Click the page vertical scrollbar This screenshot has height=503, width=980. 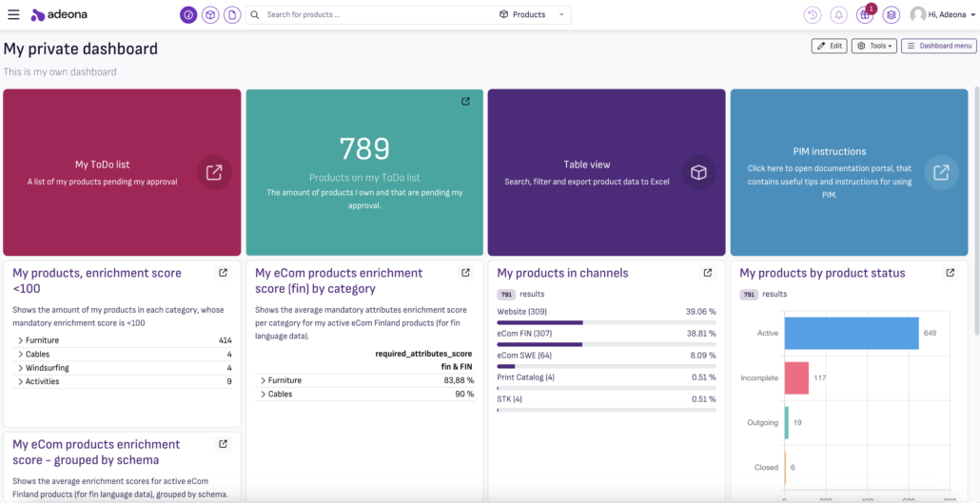pyautogui.click(x=976, y=209)
